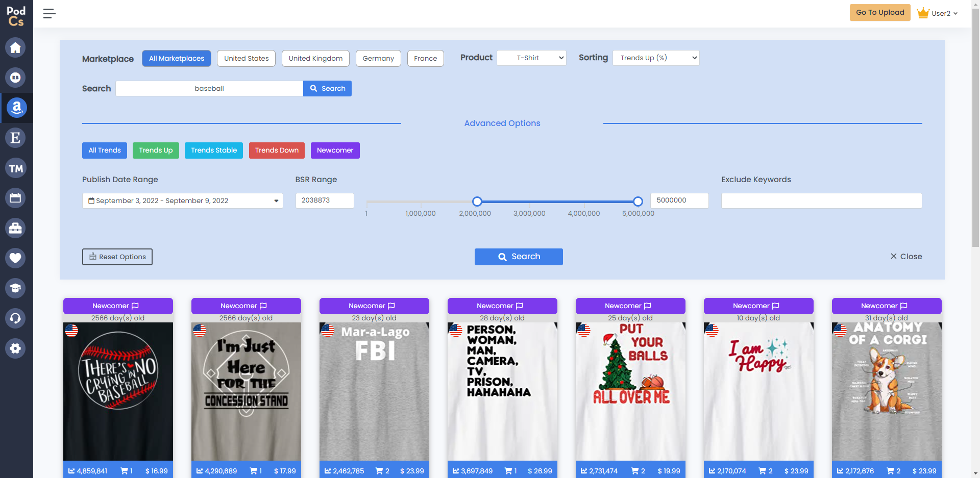Toggle the hamburger menu icon
980x478 pixels.
coord(49,14)
